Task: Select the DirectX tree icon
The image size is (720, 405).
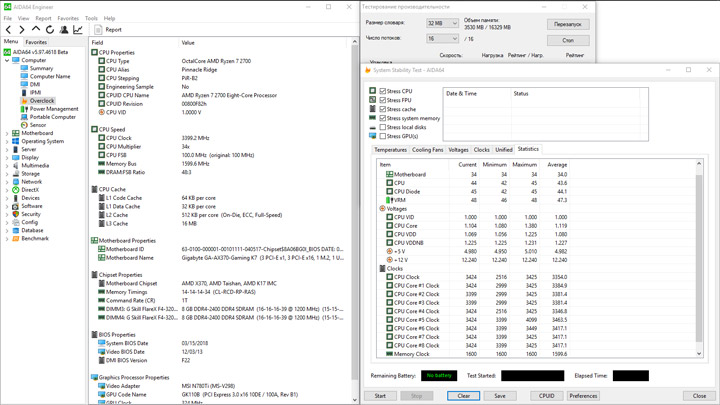Action: point(16,190)
